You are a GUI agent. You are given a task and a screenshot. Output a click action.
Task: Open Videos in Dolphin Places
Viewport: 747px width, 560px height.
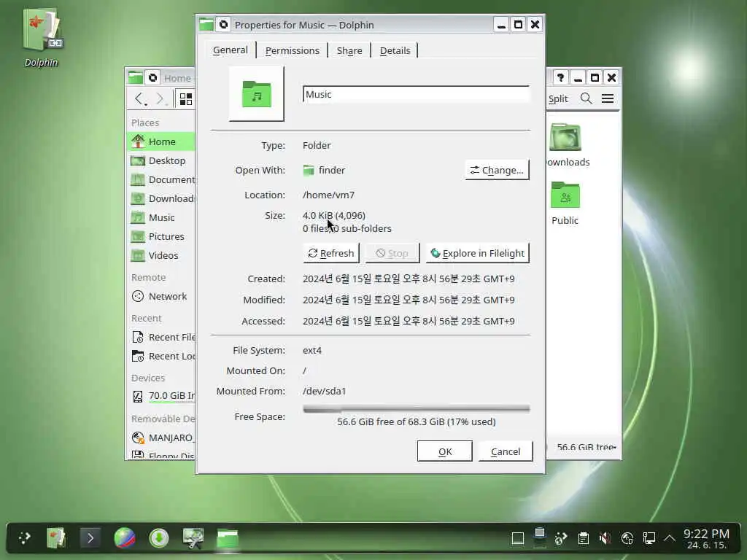(x=161, y=256)
